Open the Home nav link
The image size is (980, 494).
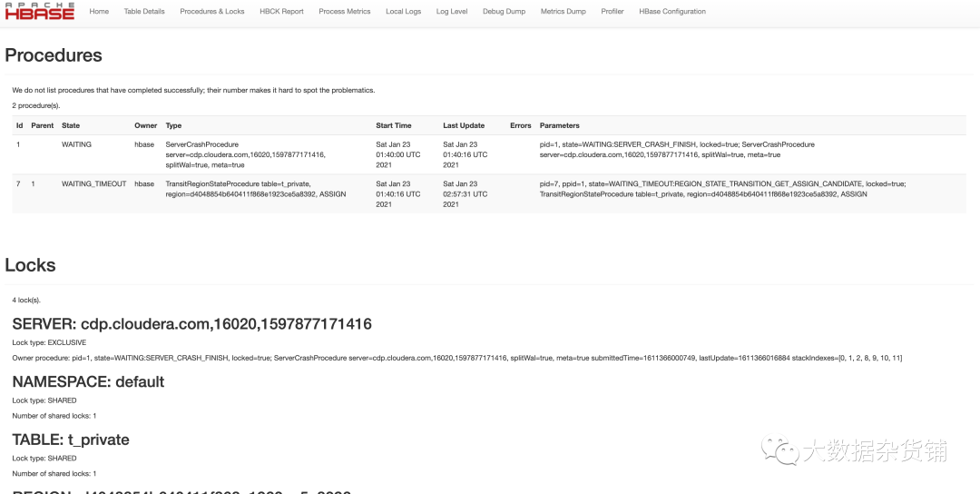[x=99, y=11]
